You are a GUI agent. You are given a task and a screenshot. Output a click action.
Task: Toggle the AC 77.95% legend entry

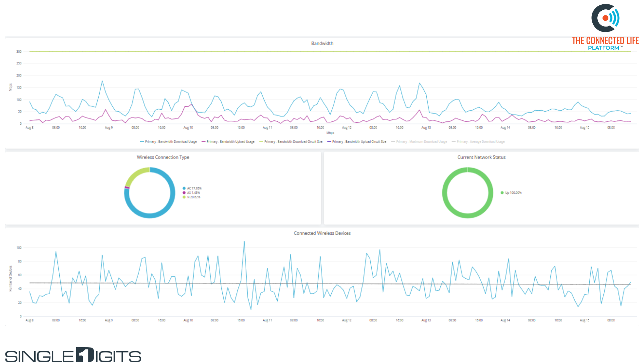(x=192, y=188)
